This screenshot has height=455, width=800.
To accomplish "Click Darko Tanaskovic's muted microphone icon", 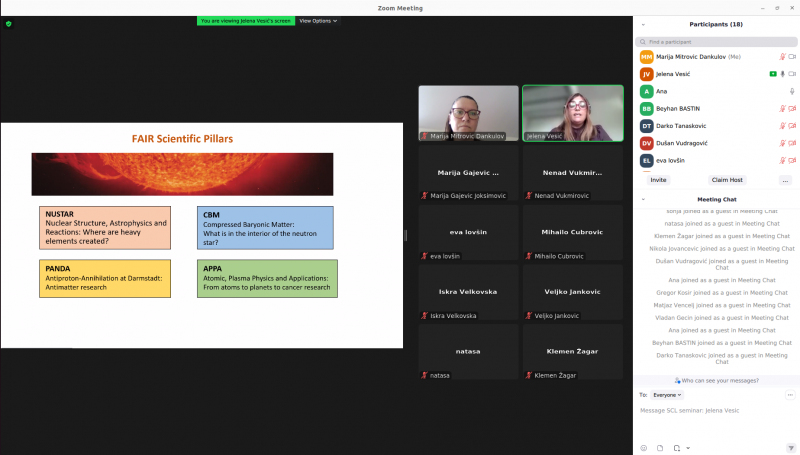I will (782, 126).
